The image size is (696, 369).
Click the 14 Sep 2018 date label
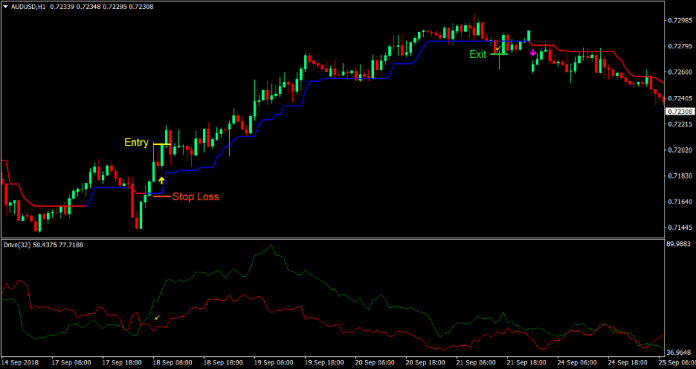pyautogui.click(x=19, y=362)
